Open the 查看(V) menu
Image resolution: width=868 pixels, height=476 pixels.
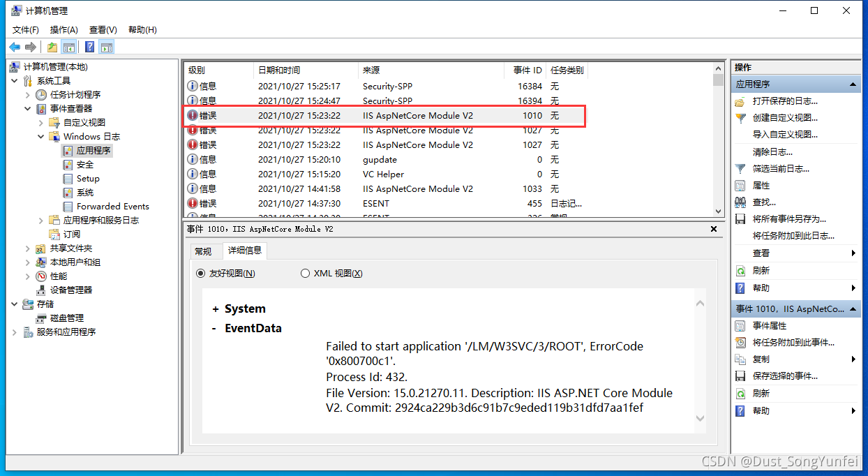(x=103, y=29)
